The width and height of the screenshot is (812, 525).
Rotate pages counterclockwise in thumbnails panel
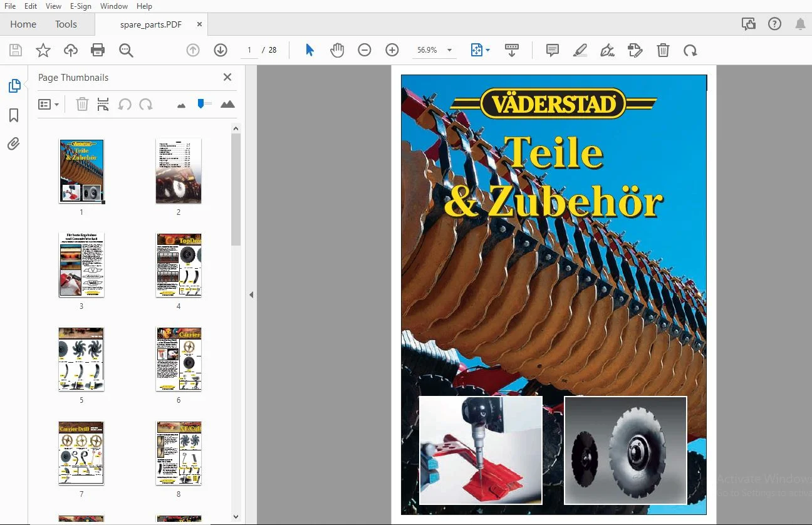[125, 105]
